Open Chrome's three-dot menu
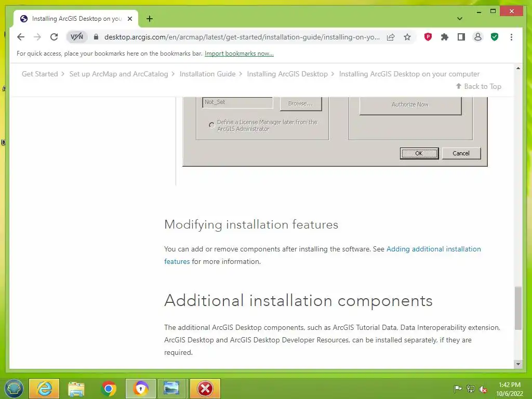 point(511,37)
